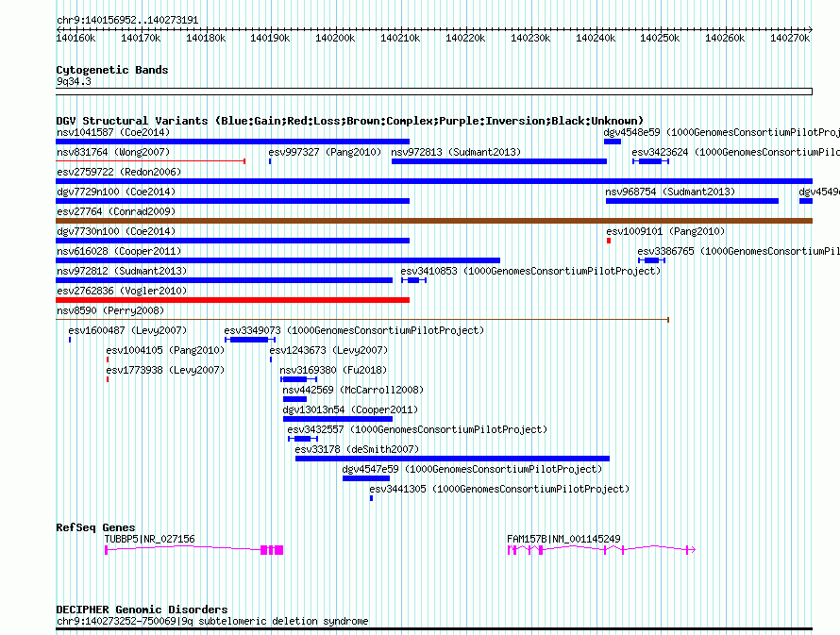Open the esv3386765 variant label
Image resolution: width=840 pixels, height=635 pixels.
tap(739, 251)
